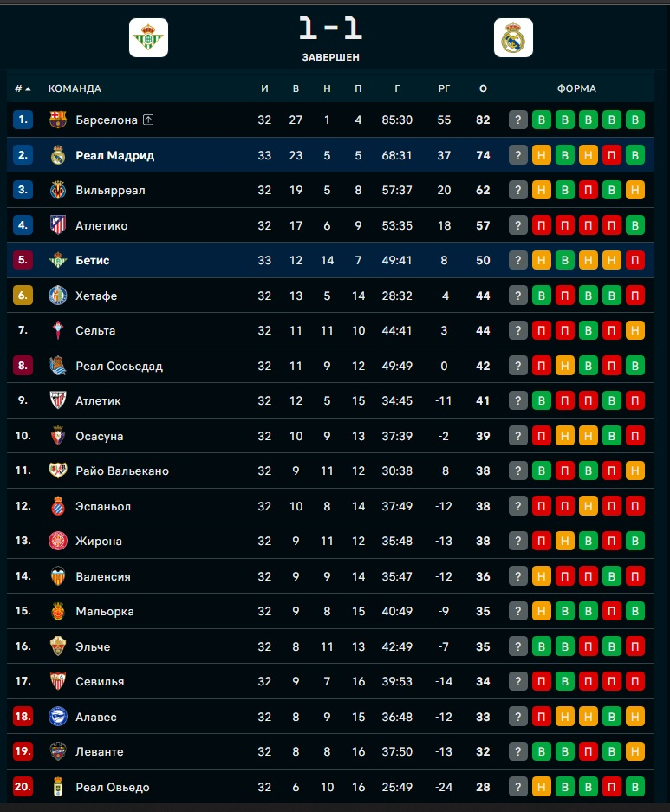The height and width of the screenshot is (812, 670).
Task: Click the gray ? badge in Барселона row
Action: [x=518, y=120]
